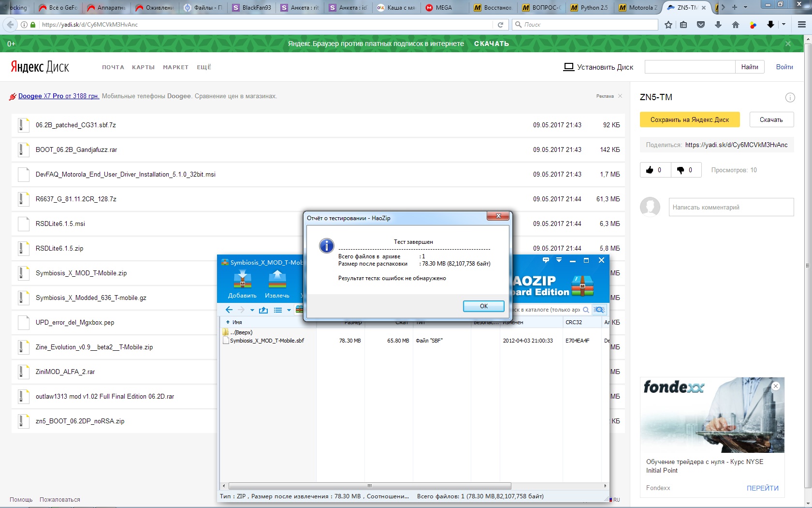Switch to BlackFan93 tab
Image resolution: width=812 pixels, height=508 pixels.
[251, 7]
